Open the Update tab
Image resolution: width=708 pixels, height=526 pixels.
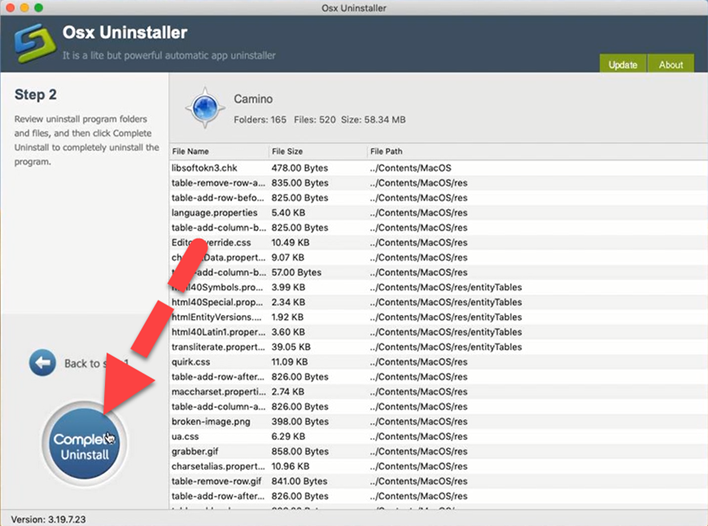point(623,65)
